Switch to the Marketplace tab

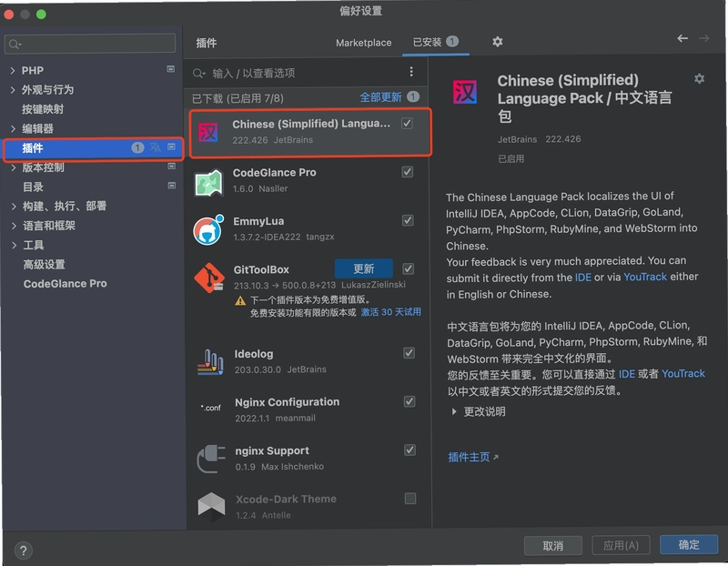(x=363, y=43)
